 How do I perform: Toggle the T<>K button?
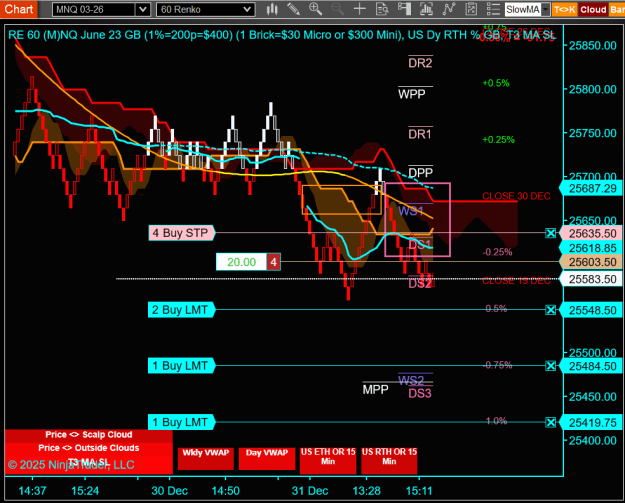click(564, 10)
